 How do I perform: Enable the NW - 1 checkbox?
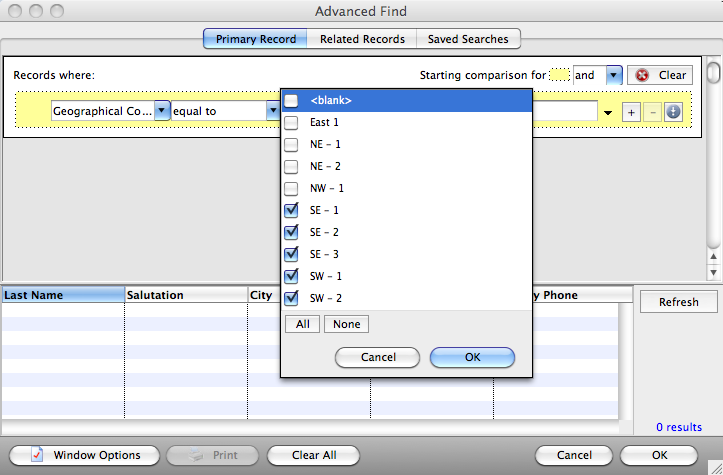point(291,188)
